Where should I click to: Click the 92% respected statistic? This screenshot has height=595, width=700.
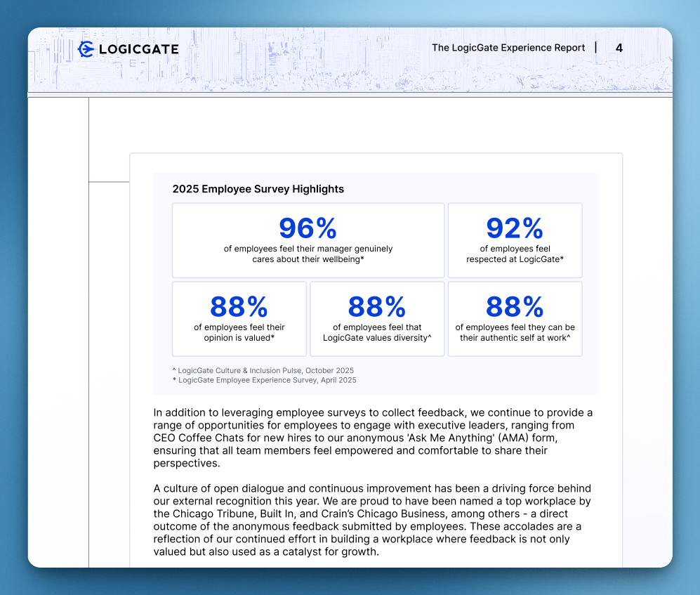pyautogui.click(x=515, y=228)
